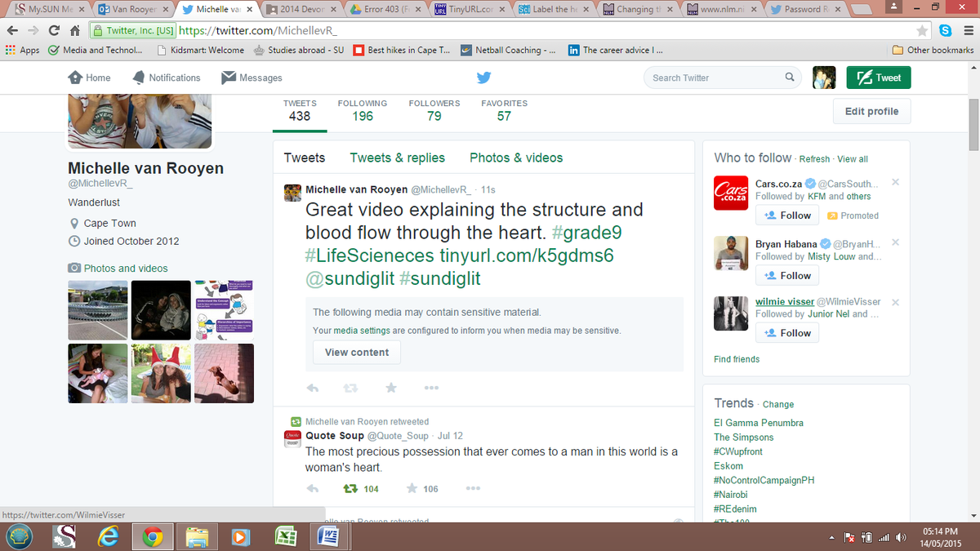Viewport: 980px width, 551px height.
Task: Click Chrome home button
Action: click(x=74, y=31)
